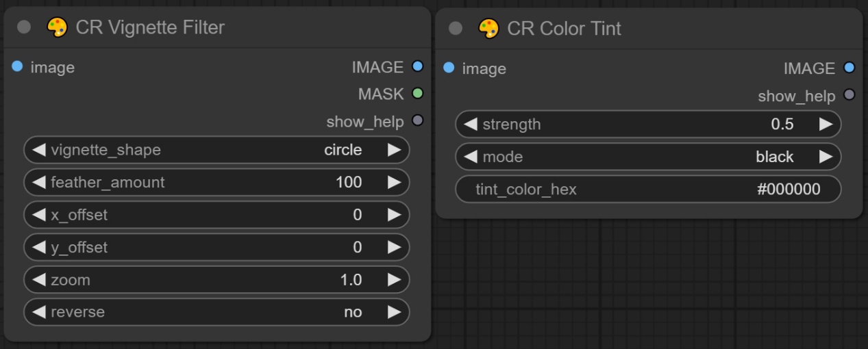
Task: Increase y_offset with the right arrow
Action: pyautogui.click(x=394, y=247)
